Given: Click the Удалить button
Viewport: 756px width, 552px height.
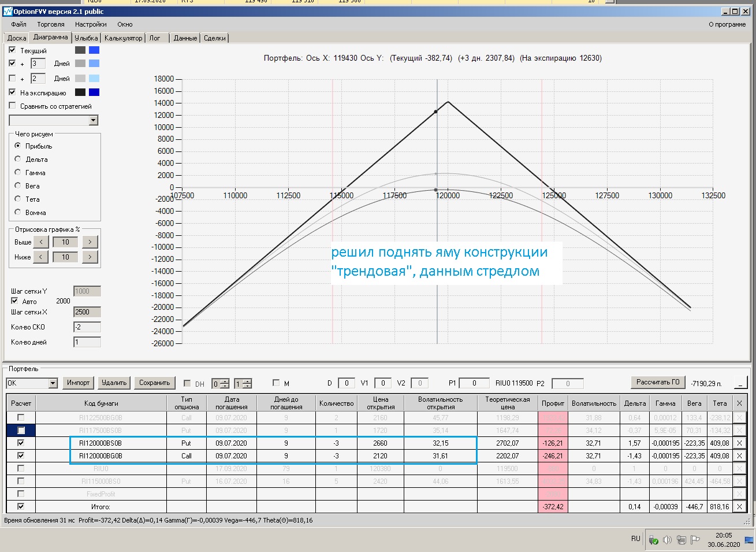Looking at the screenshot, I should (x=114, y=383).
